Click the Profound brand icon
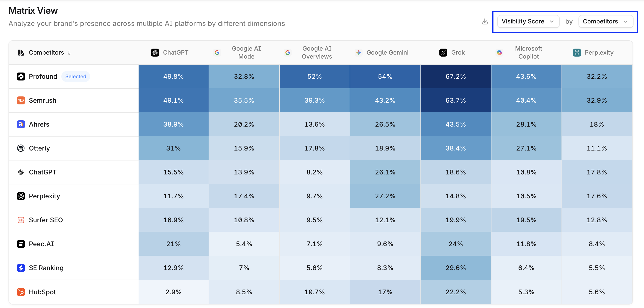This screenshot has height=308, width=644. (x=21, y=77)
